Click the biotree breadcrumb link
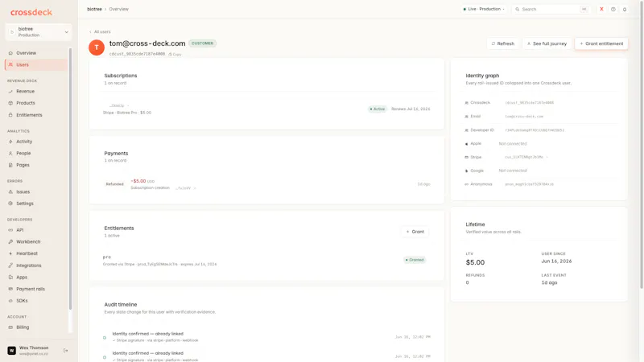 tap(94, 9)
